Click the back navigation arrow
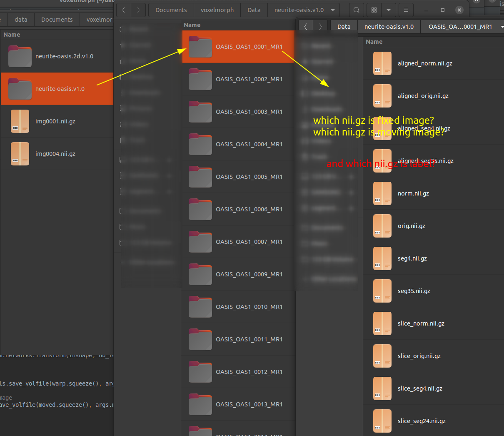 coord(123,10)
